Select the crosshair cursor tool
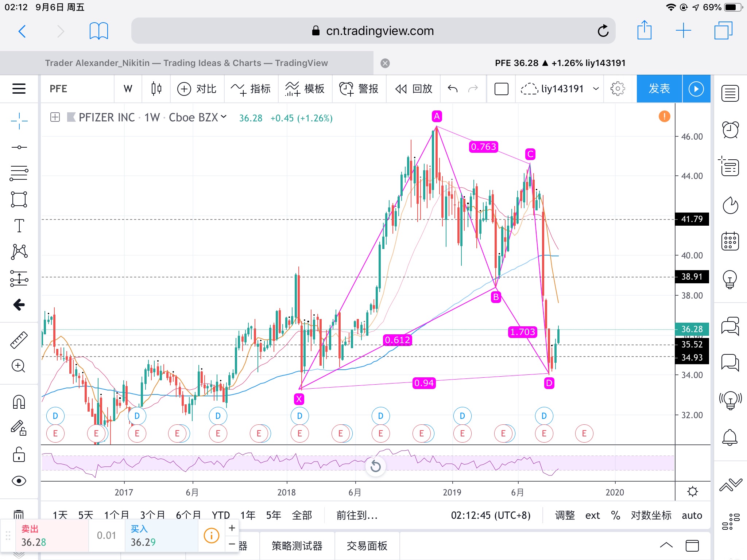 point(19,121)
